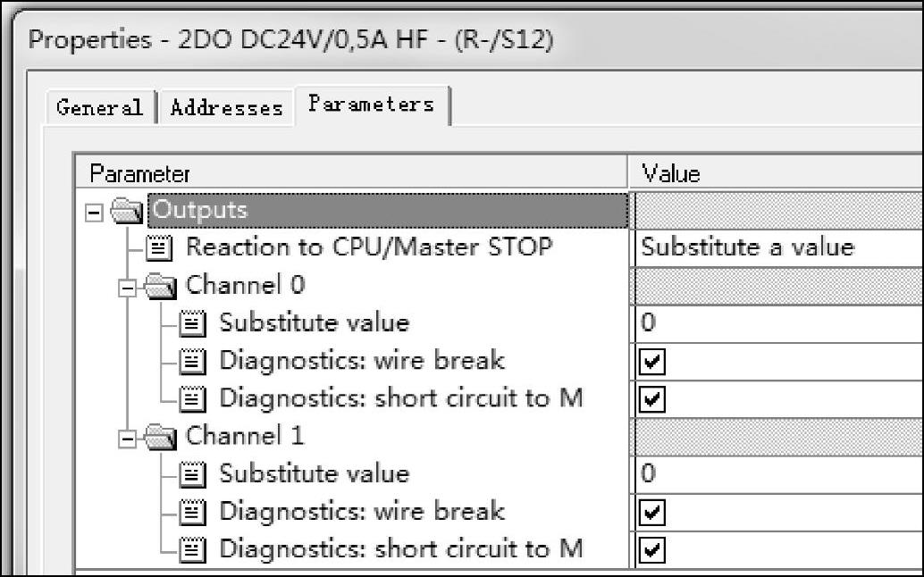Disable Channel 0 wire break diagnostics checkbox
This screenshot has height=577, width=924.
click(653, 362)
